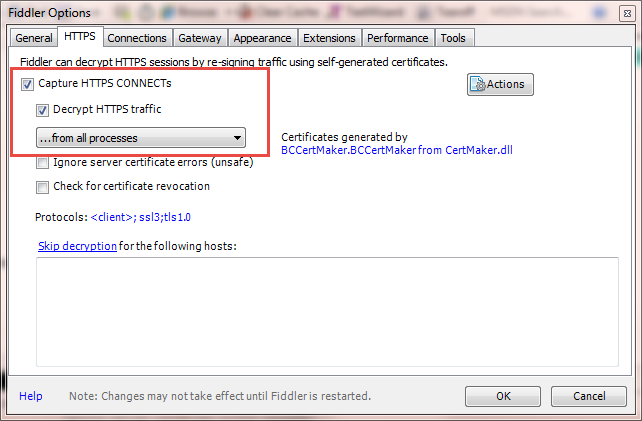642x421 pixels.
Task: Show the Performance tab
Action: pyautogui.click(x=397, y=38)
